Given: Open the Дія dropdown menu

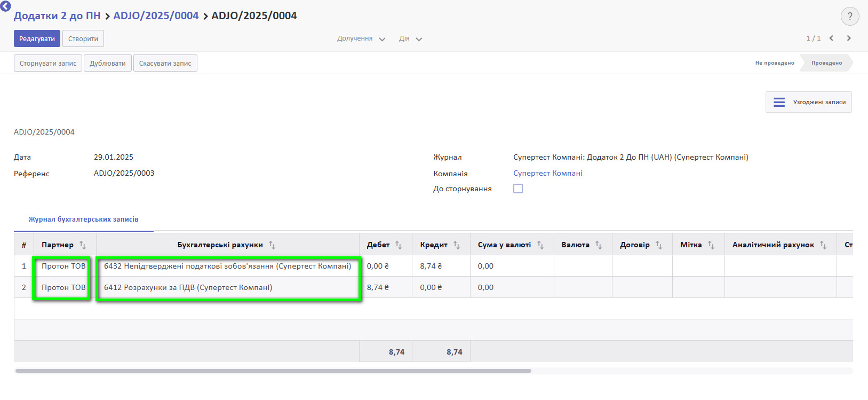Looking at the screenshot, I should point(410,39).
